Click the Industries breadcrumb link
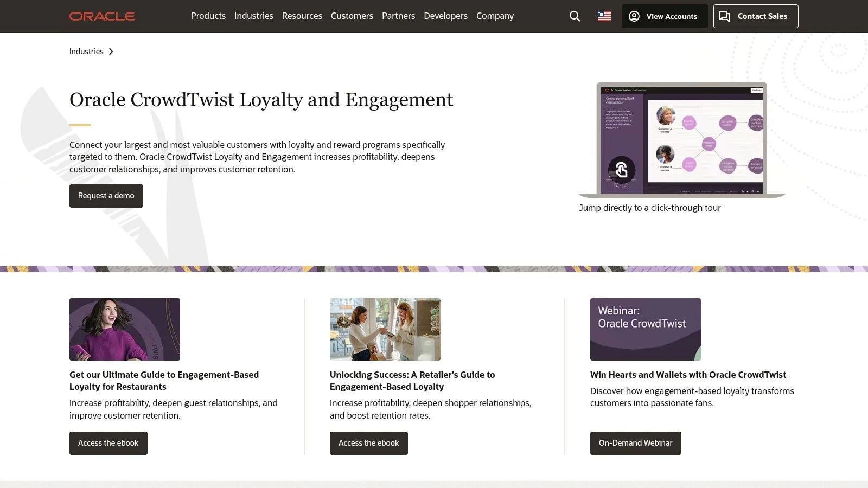Image resolution: width=868 pixels, height=488 pixels. pos(86,51)
